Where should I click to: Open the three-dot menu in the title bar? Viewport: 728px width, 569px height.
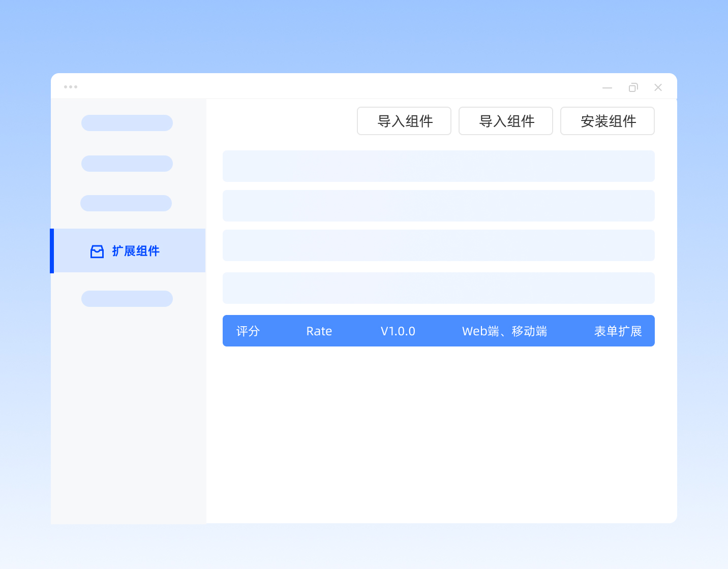[71, 87]
